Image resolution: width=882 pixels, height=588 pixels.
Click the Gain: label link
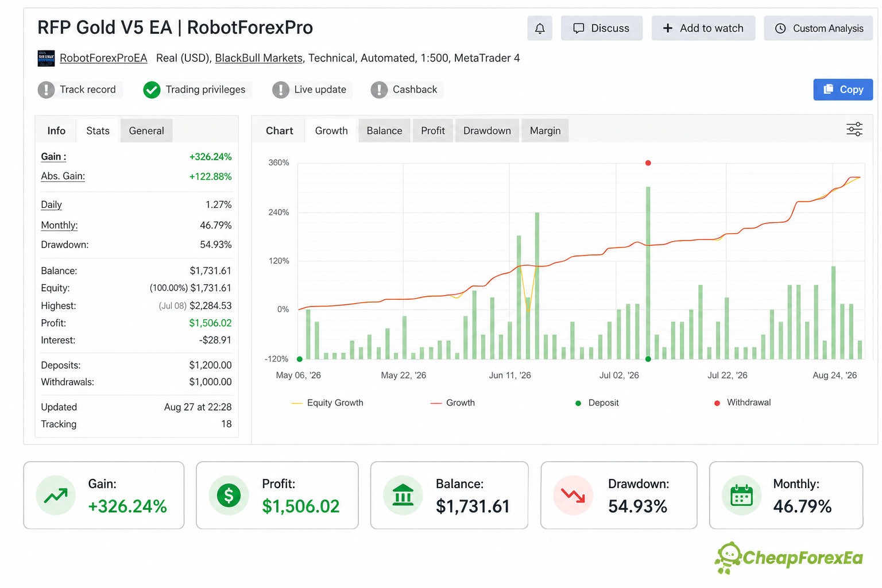53,157
